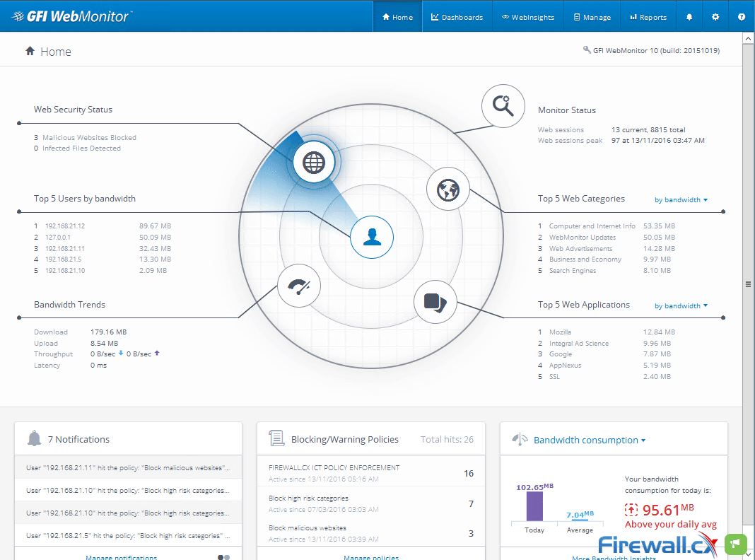
Task: Click the vertical scrollbar thumb grip
Action: (748, 284)
